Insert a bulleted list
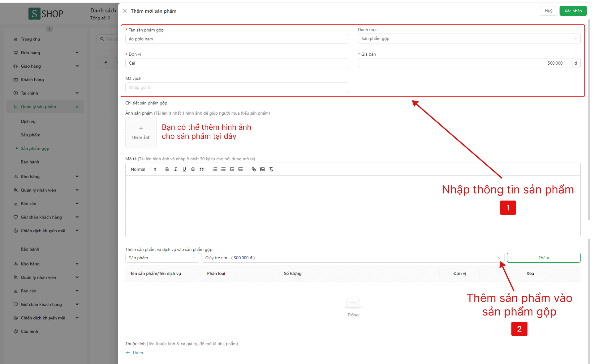 [x=223, y=169]
